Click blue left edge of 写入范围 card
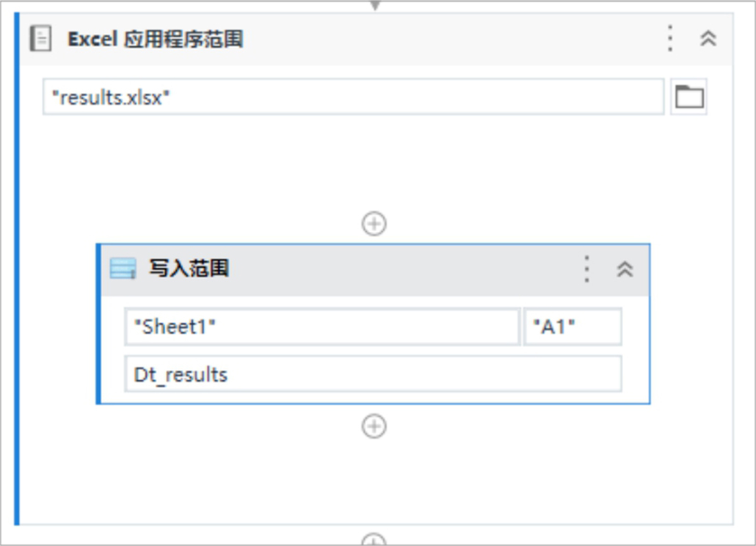Viewport: 756px width, 546px height. (98, 324)
